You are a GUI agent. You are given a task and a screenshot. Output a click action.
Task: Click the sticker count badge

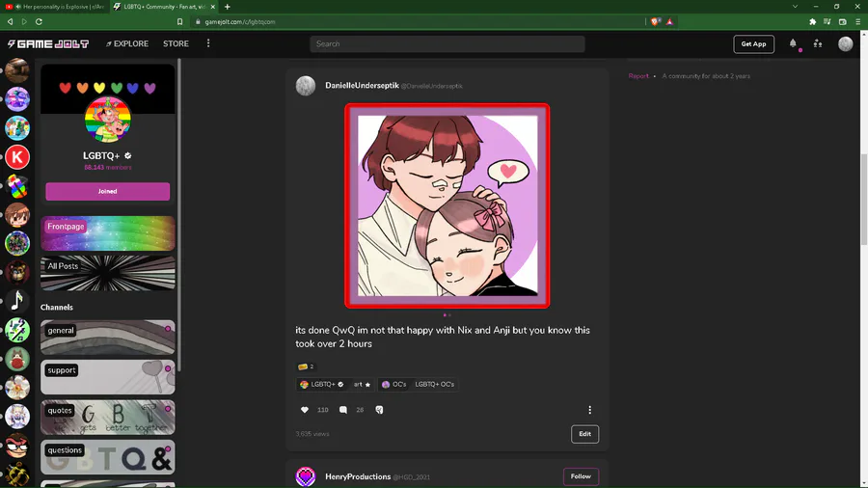click(x=306, y=366)
